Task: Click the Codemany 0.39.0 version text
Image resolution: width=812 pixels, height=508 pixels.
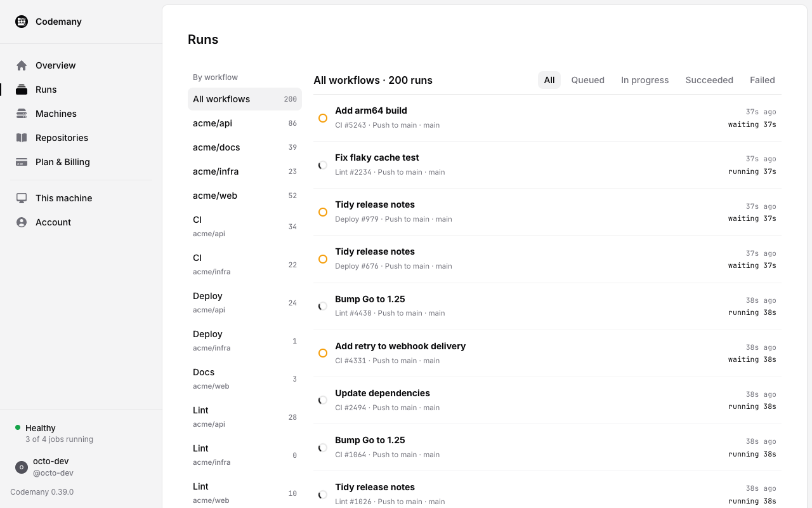Action: 42,492
